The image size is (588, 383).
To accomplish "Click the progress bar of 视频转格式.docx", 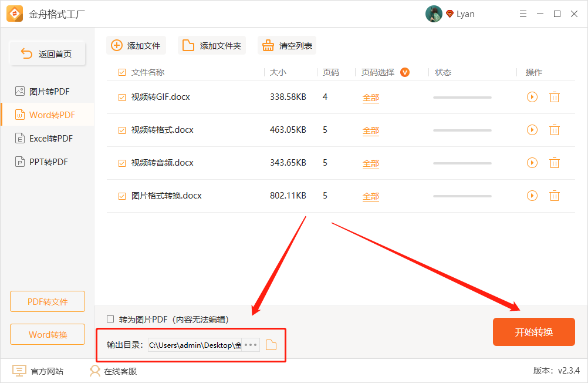I will [x=461, y=130].
